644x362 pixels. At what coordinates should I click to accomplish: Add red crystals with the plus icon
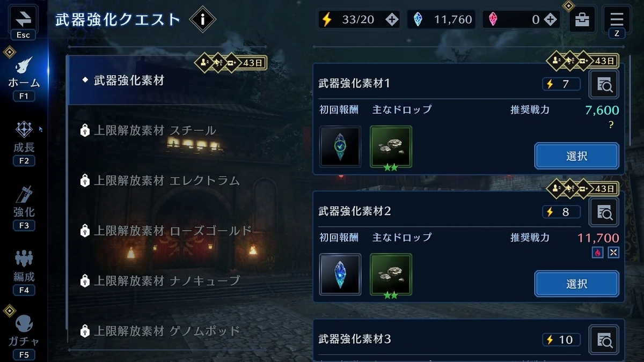point(550,20)
